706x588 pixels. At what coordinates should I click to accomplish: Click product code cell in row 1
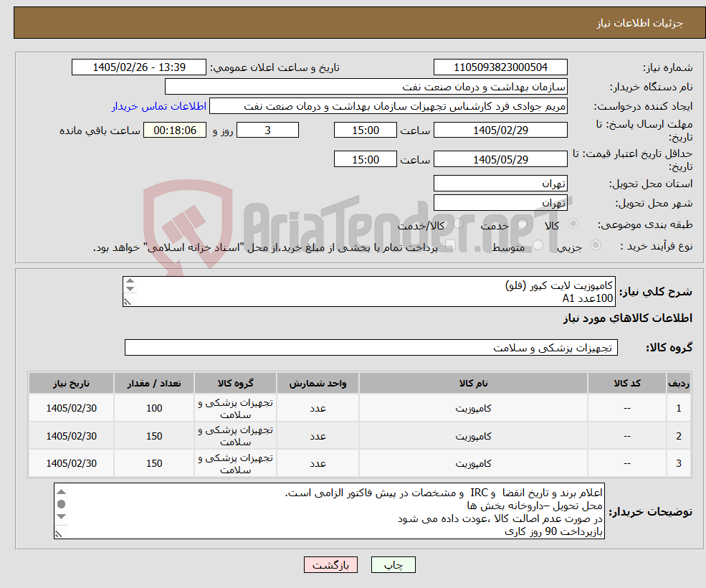click(627, 408)
